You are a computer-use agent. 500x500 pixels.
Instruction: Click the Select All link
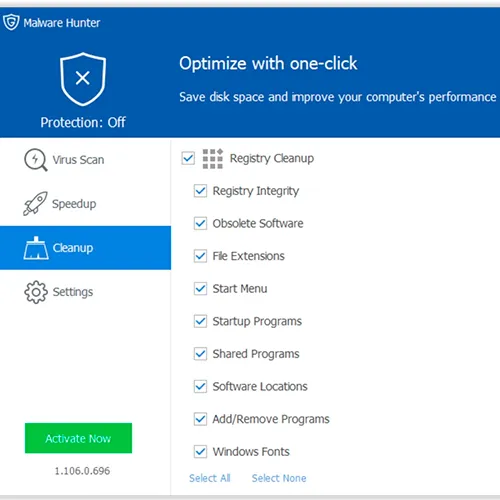click(x=210, y=478)
